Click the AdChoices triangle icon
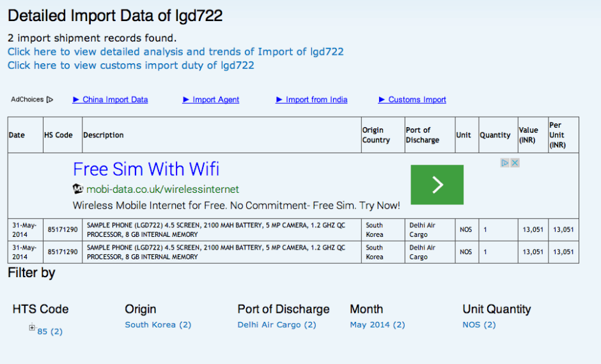This screenshot has width=601, height=364. click(x=50, y=100)
